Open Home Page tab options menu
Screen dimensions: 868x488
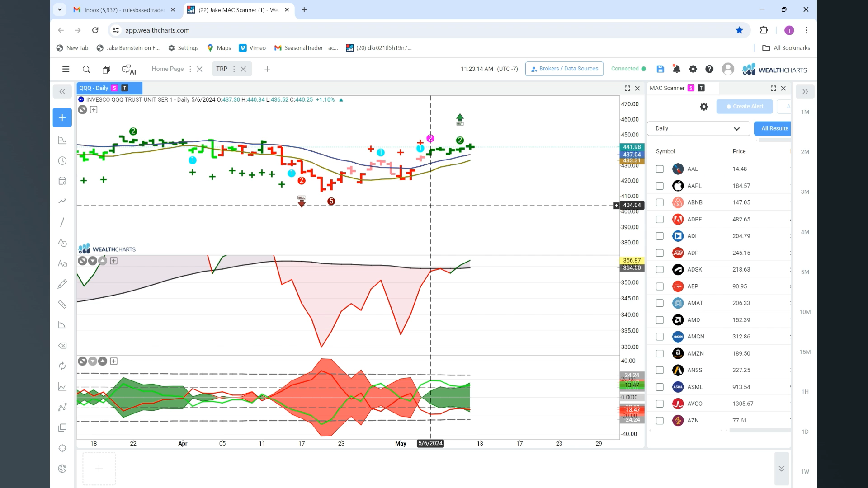click(x=190, y=69)
